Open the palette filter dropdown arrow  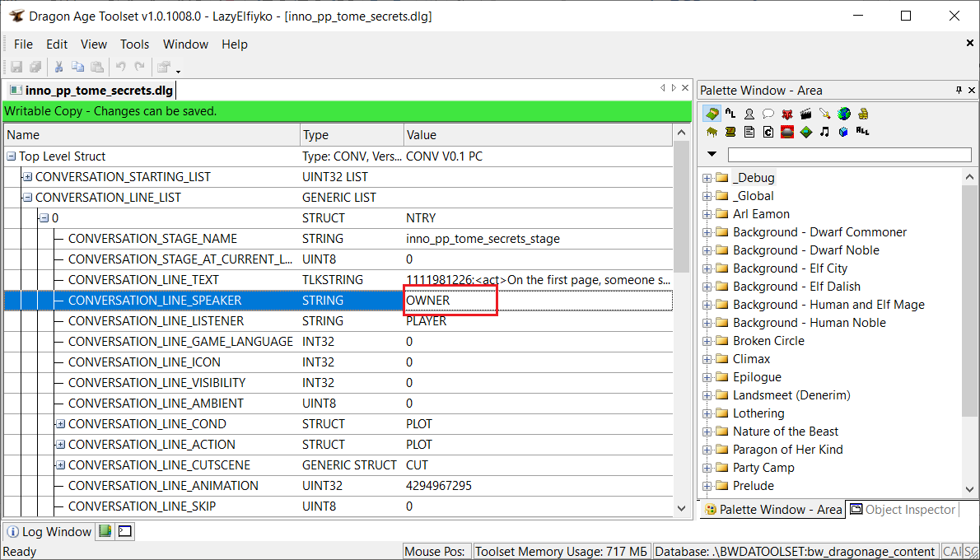click(712, 155)
